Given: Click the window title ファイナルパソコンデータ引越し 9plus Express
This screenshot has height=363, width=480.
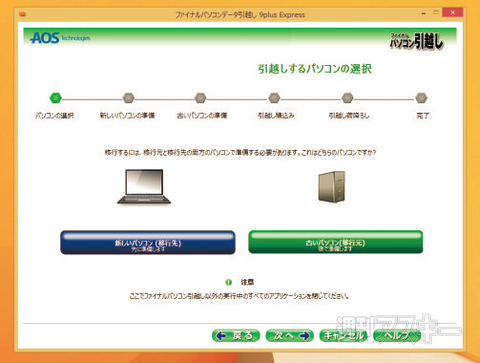Looking at the screenshot, I should click(x=240, y=15).
